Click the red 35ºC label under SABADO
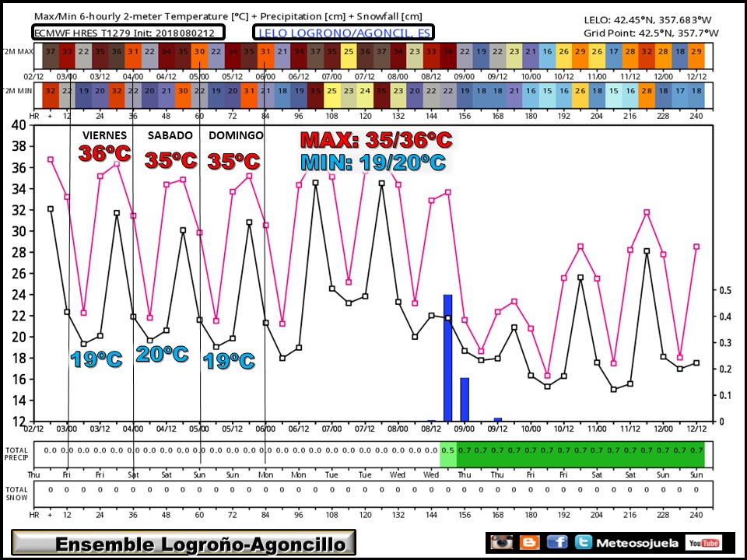This screenshot has height=560, width=747. pyautogui.click(x=170, y=160)
